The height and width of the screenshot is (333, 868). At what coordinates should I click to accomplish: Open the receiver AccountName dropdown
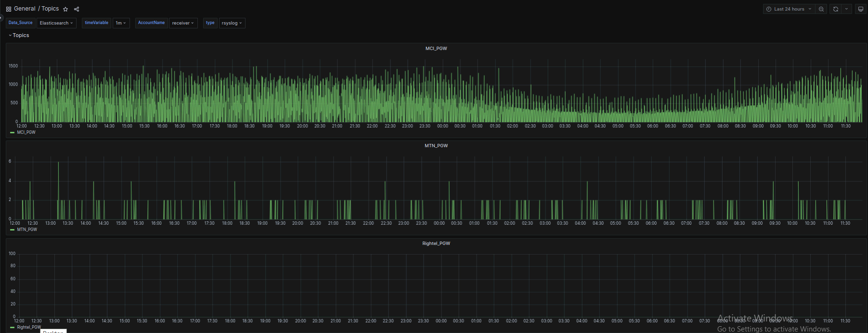[183, 23]
